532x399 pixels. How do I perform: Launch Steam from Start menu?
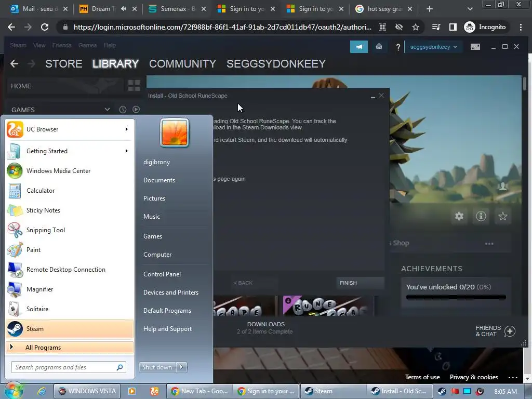click(70, 329)
